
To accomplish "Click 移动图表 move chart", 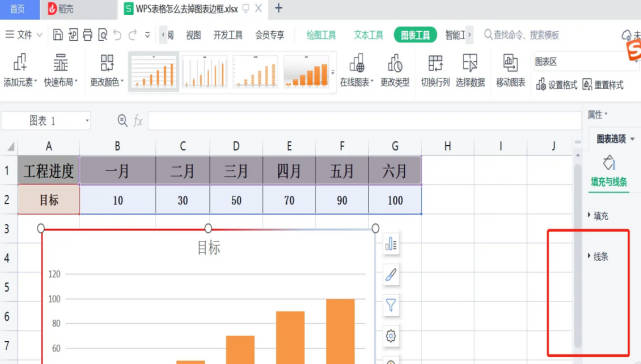I will 511,70.
